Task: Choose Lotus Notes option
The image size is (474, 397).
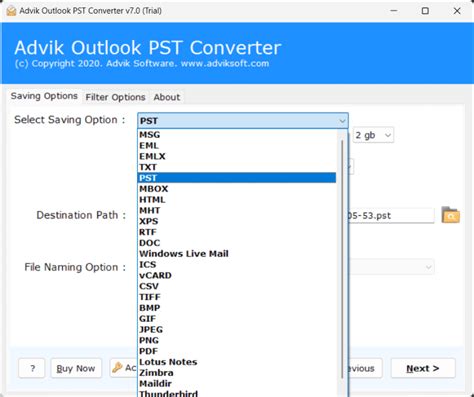Action: [237, 362]
